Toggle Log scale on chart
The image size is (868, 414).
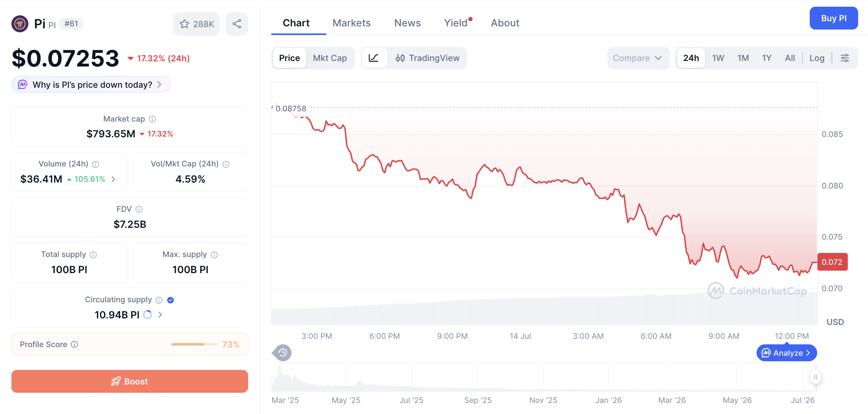tap(817, 58)
